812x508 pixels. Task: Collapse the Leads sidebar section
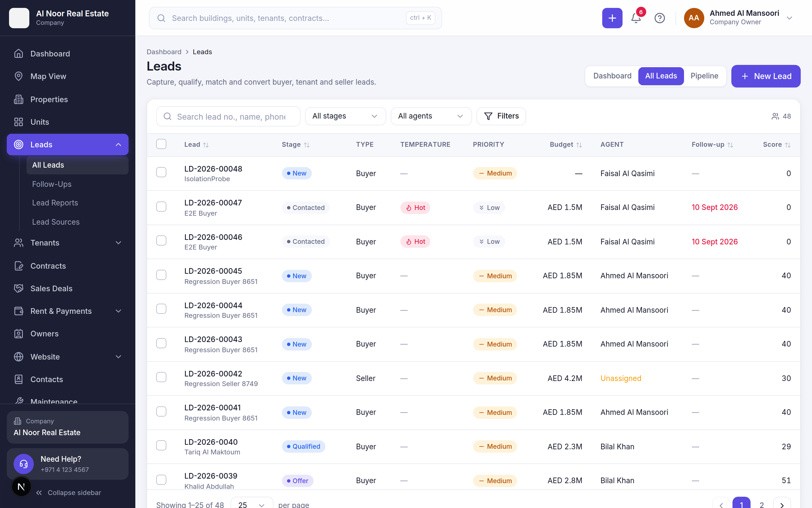coord(118,144)
